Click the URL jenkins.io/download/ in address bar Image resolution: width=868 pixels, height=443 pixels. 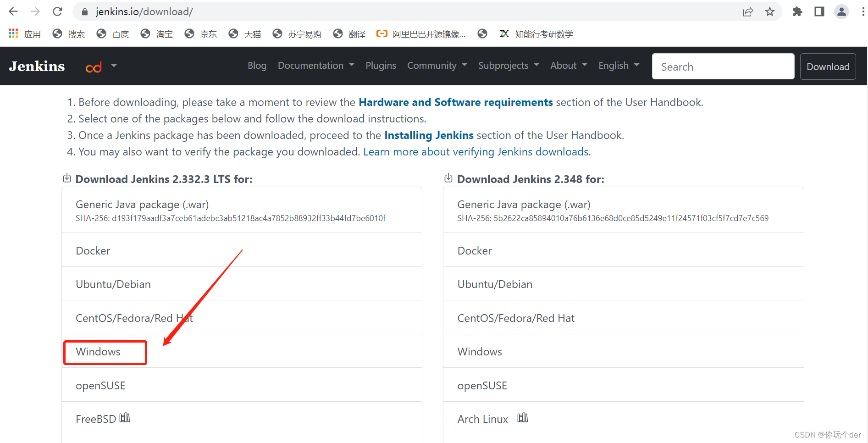click(x=144, y=12)
